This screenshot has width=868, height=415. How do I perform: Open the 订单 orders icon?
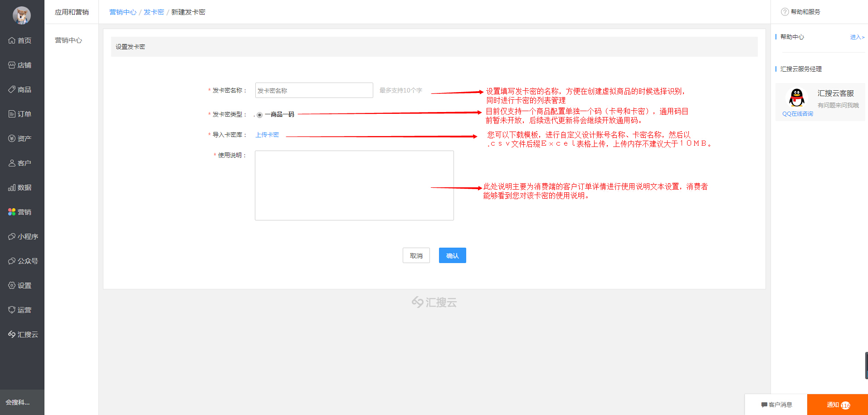coord(12,114)
